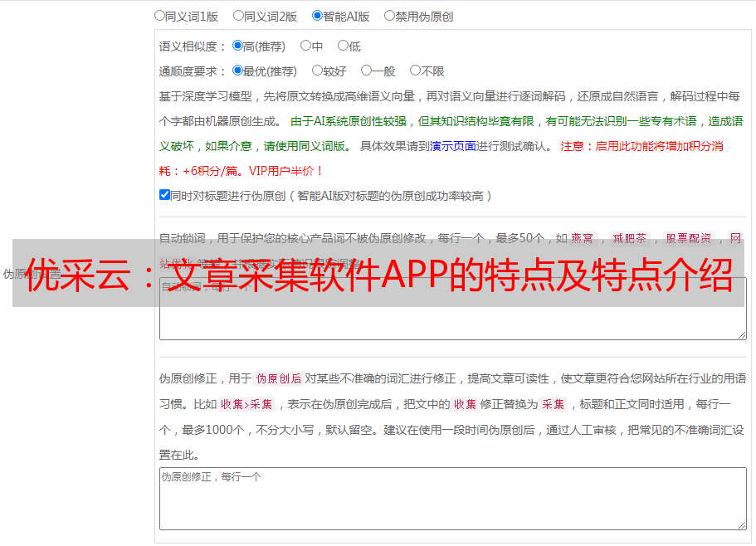The image size is (756, 546).
Task: Click the 收集>采集 example tag
Action: coord(246,404)
